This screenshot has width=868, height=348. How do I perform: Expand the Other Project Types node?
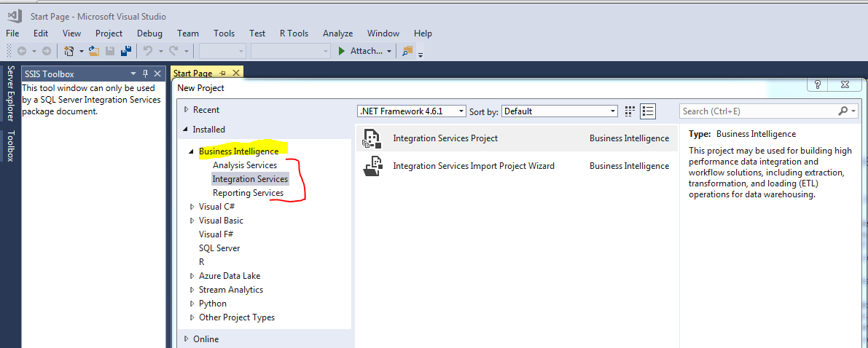click(x=192, y=317)
